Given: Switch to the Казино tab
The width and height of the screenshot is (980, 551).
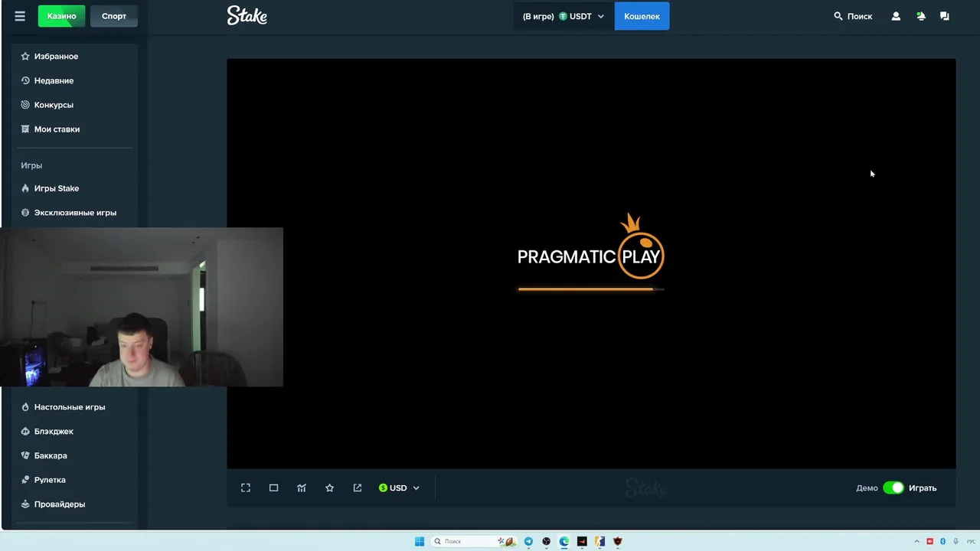Looking at the screenshot, I should tap(61, 16).
